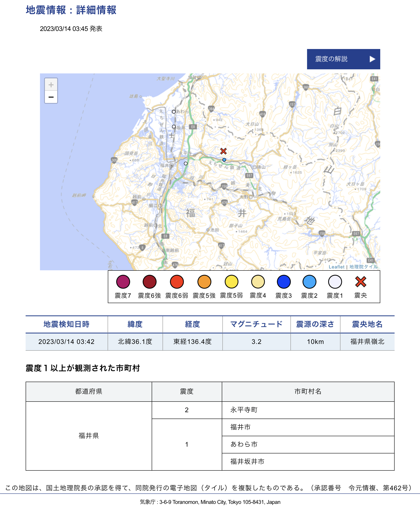Click the white marker east of Fukui station
420x509 pixels.
coord(186,163)
